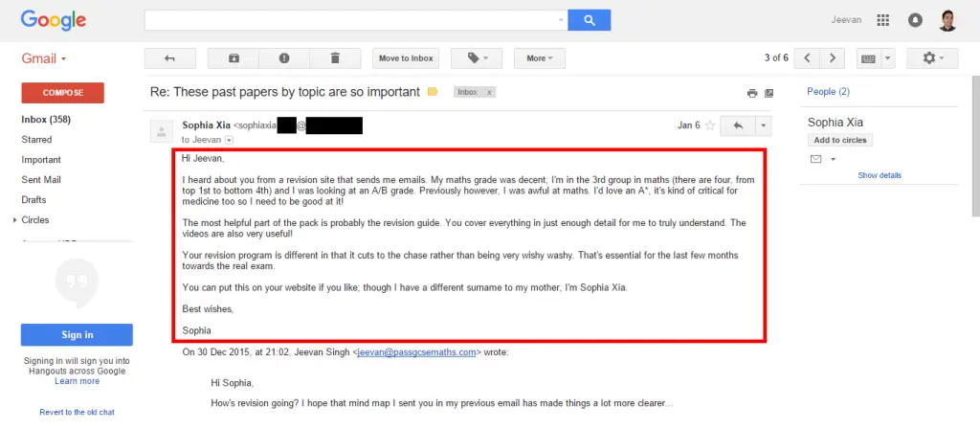Click the blue search button
The image size is (980, 430).
click(x=589, y=20)
